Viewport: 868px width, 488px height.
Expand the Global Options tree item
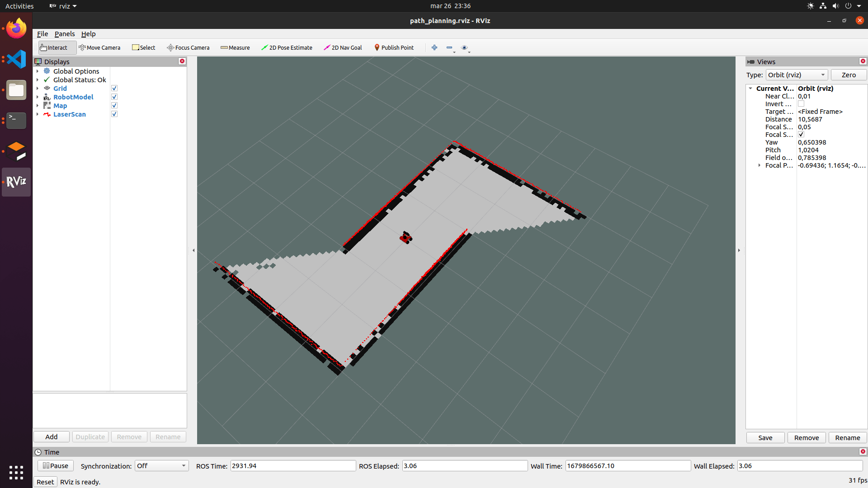point(38,71)
